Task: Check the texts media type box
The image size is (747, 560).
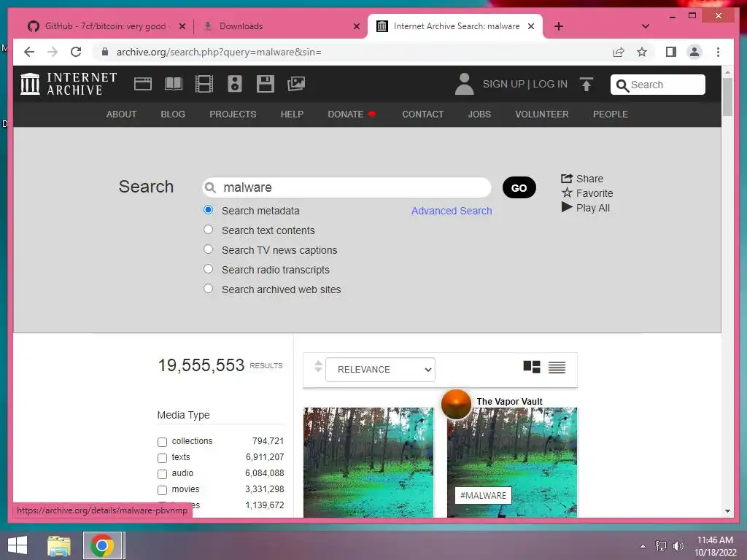Action: pyautogui.click(x=162, y=458)
